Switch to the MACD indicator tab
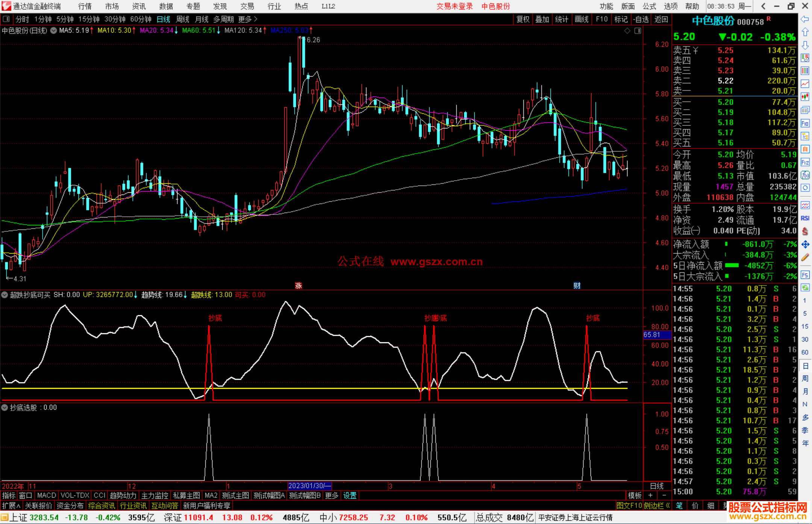The width and height of the screenshot is (812, 524). [47, 495]
